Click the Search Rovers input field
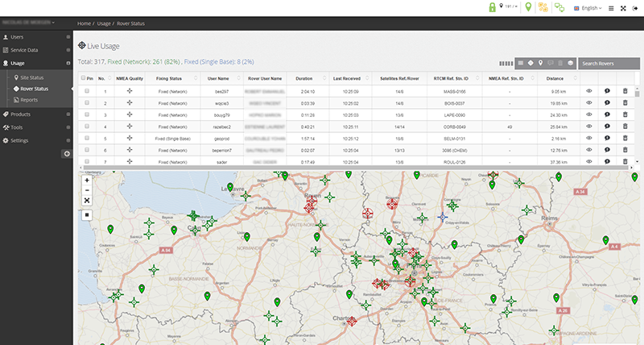 point(609,63)
